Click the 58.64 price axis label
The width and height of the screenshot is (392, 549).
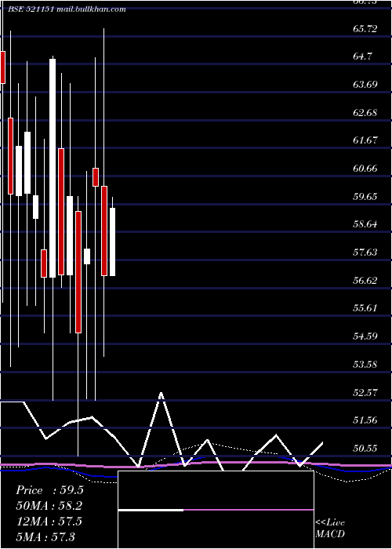click(x=365, y=224)
